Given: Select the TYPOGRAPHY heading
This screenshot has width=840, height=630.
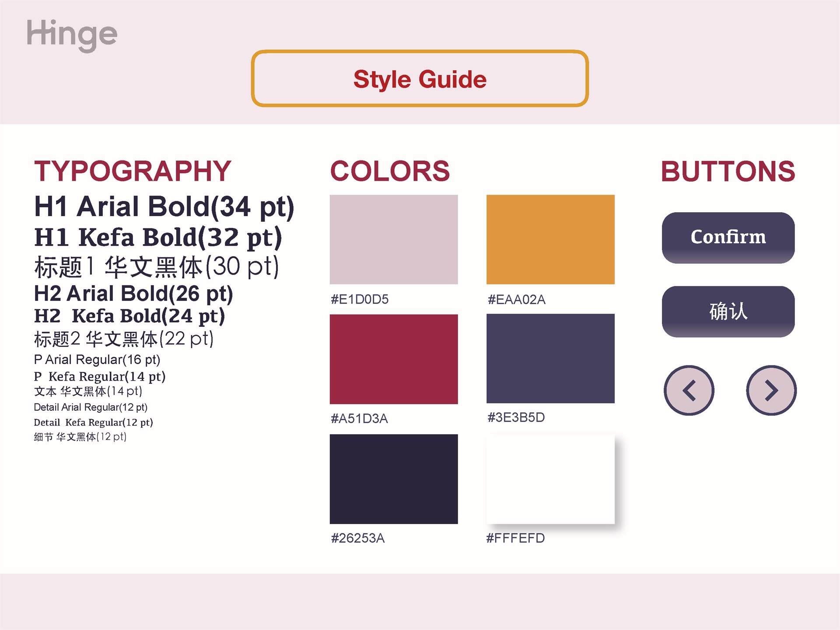Looking at the screenshot, I should (133, 171).
